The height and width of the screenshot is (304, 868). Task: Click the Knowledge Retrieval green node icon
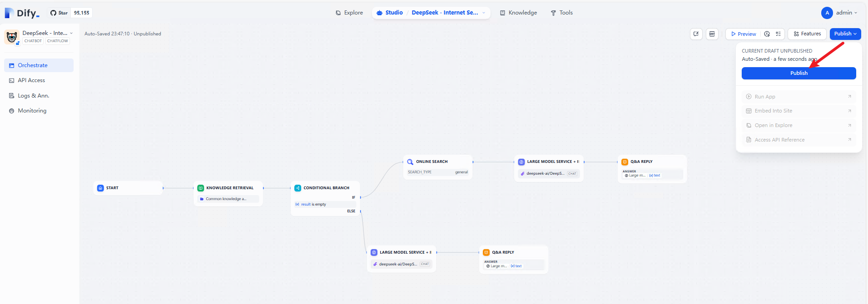(x=200, y=188)
